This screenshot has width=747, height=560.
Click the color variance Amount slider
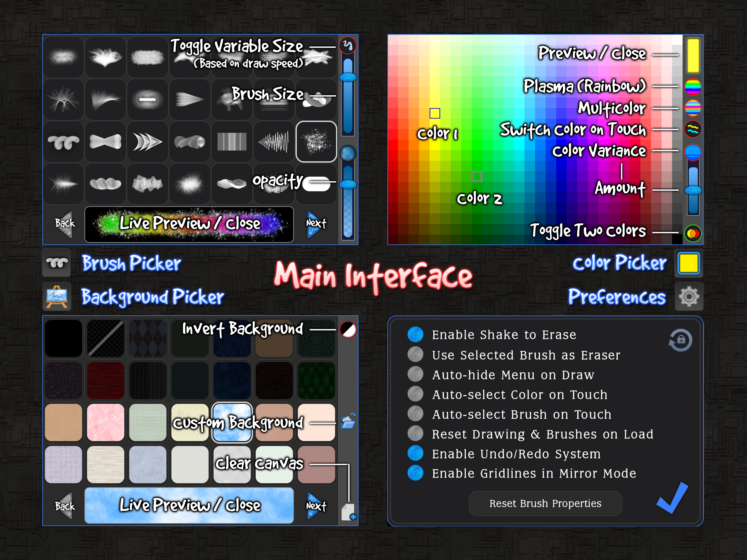pyautogui.click(x=693, y=190)
